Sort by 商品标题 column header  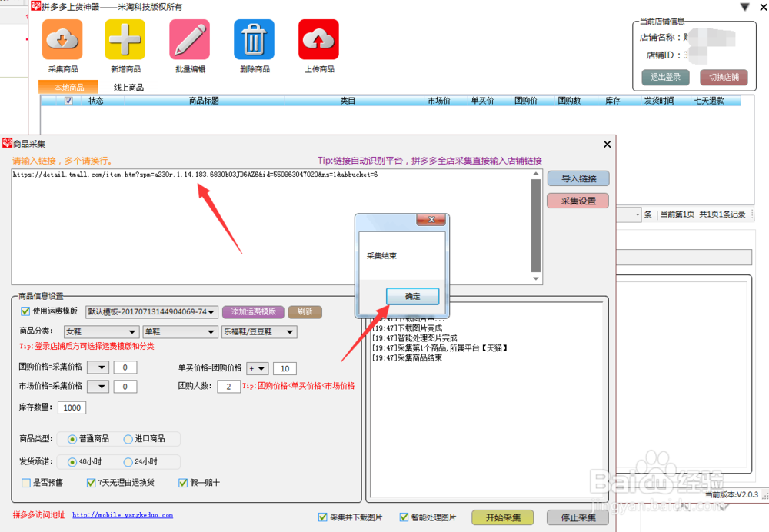[x=204, y=101]
